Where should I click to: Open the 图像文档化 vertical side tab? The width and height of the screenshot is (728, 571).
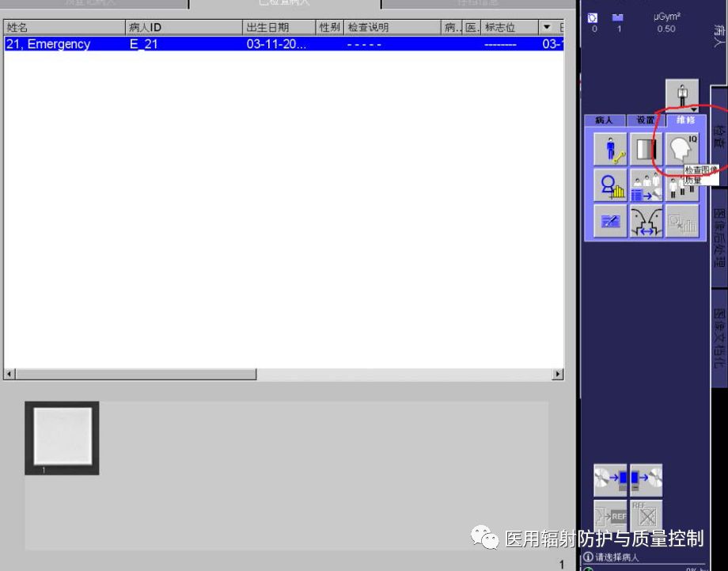(x=719, y=338)
